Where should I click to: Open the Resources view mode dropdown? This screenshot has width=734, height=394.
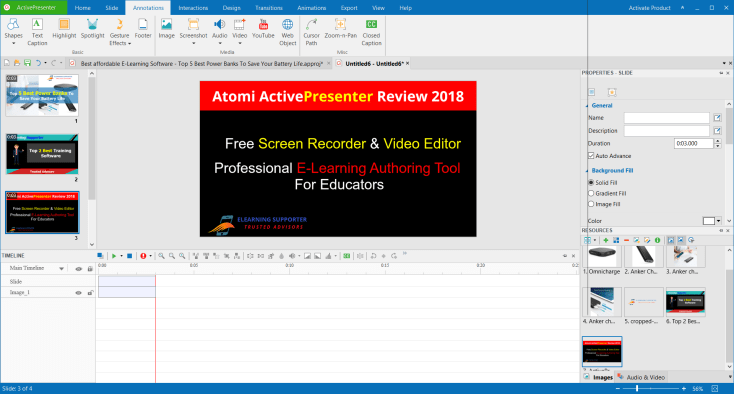(x=595, y=240)
